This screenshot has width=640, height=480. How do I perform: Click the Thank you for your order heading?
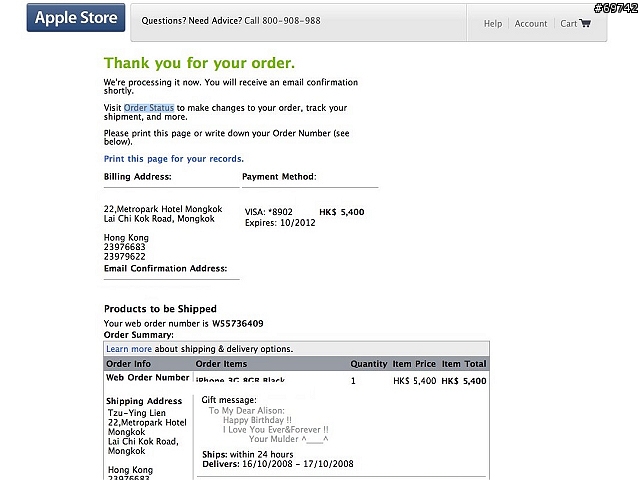(x=199, y=63)
